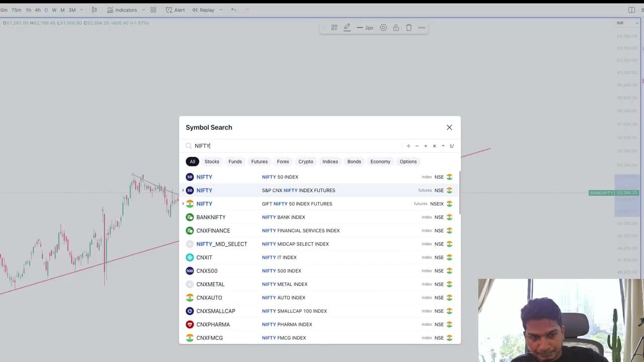Open the indicators favorites dropdown arrow
This screenshot has height=362, width=644.
click(x=143, y=10)
